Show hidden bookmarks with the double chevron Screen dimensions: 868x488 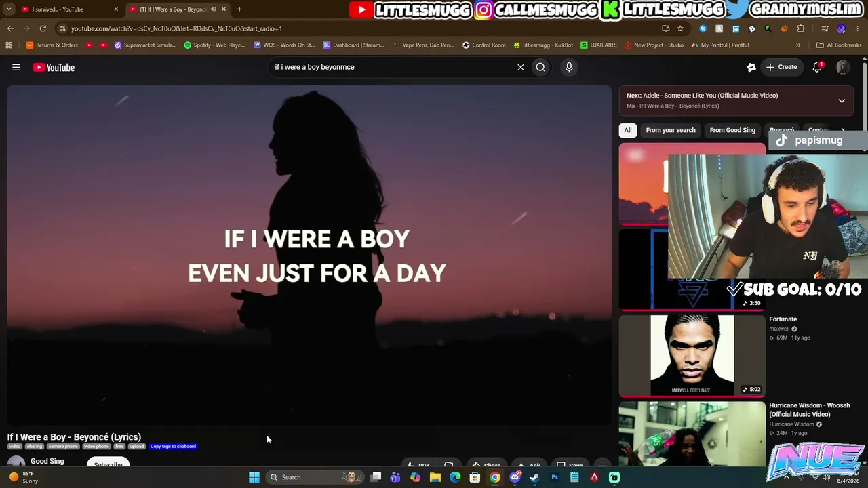pyautogui.click(x=798, y=45)
